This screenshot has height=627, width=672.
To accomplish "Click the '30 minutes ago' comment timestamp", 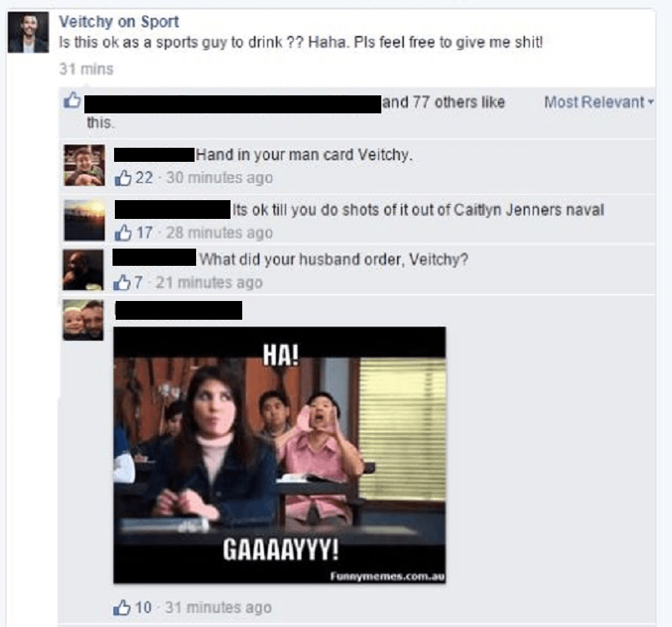I will tap(219, 177).
